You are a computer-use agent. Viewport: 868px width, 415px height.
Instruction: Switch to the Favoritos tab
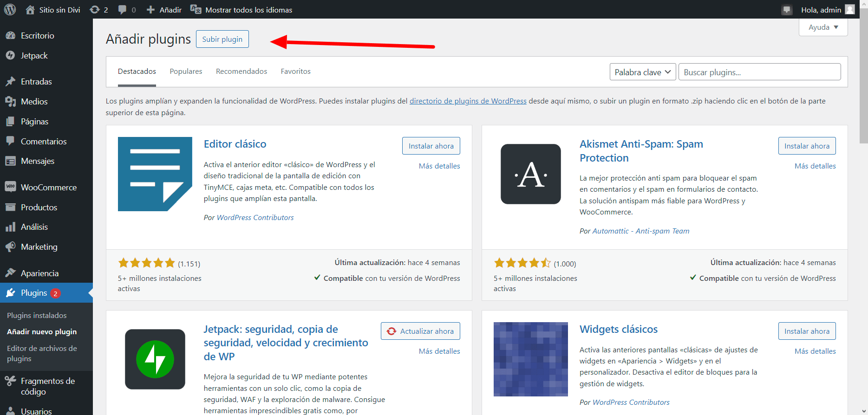(296, 71)
